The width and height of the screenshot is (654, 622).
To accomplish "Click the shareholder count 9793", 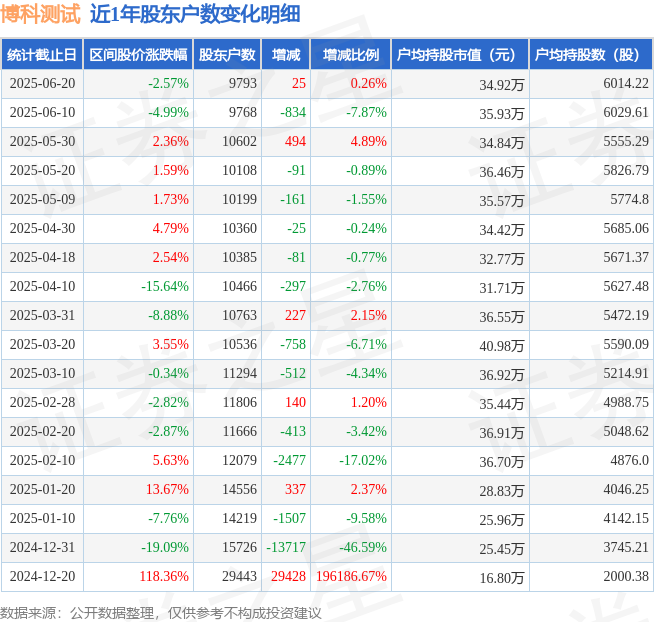I will coord(243,83).
